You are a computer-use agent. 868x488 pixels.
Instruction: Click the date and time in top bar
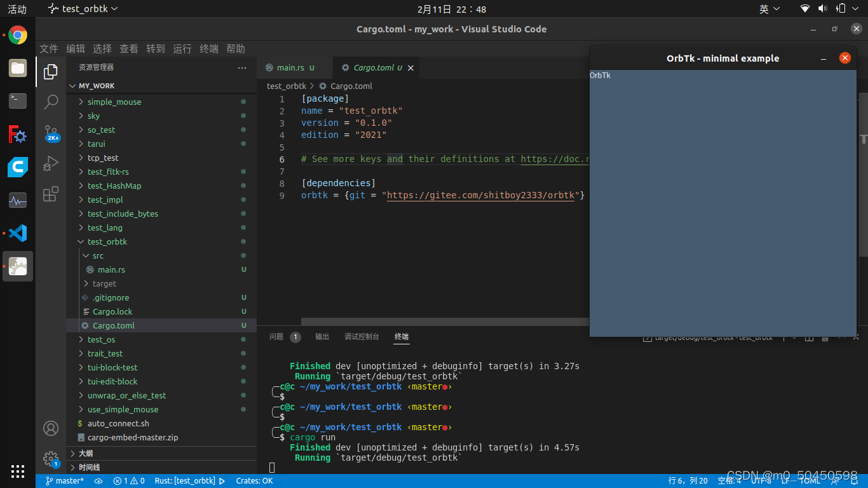click(x=452, y=10)
